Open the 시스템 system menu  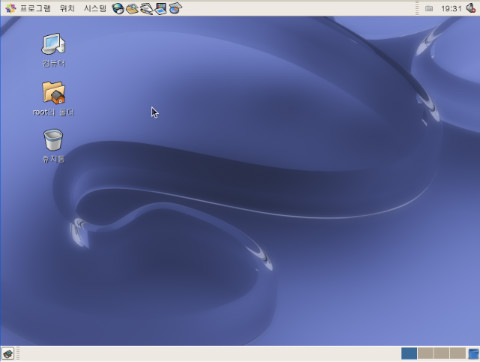[95, 8]
